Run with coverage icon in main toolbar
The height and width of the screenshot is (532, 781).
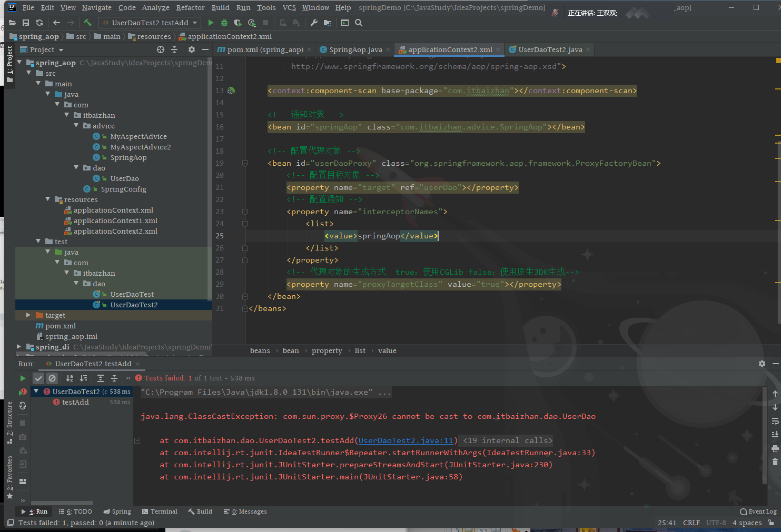tap(238, 23)
